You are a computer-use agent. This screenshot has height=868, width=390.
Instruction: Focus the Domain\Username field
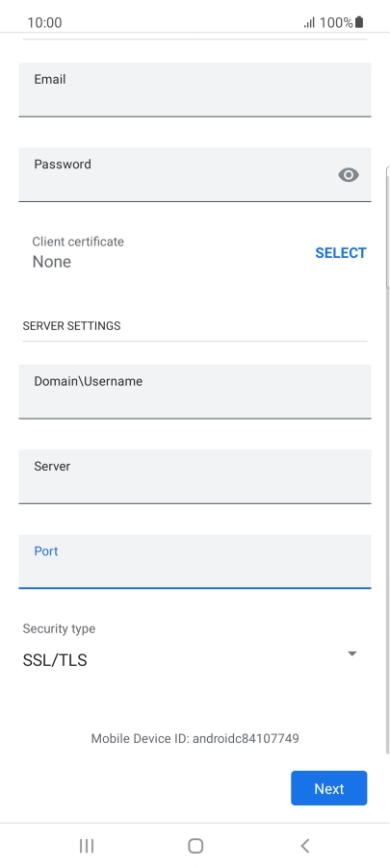point(195,392)
